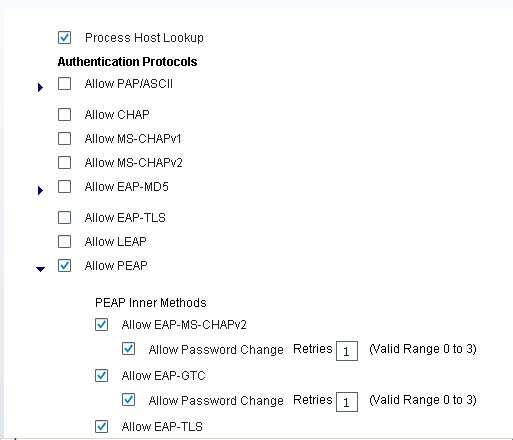
Task: Click the Retries field for EAP-GTC
Action: pyautogui.click(x=347, y=402)
